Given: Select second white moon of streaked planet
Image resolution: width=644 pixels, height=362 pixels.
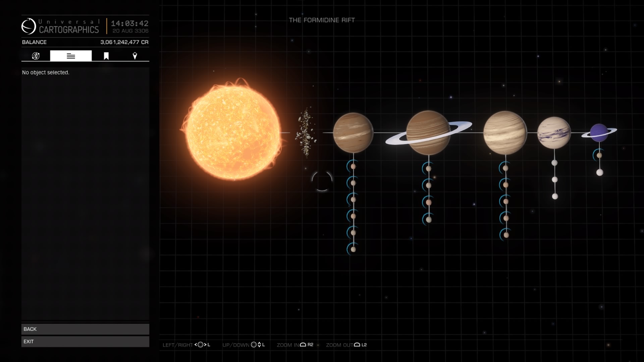Looking at the screenshot, I should coord(555,180).
